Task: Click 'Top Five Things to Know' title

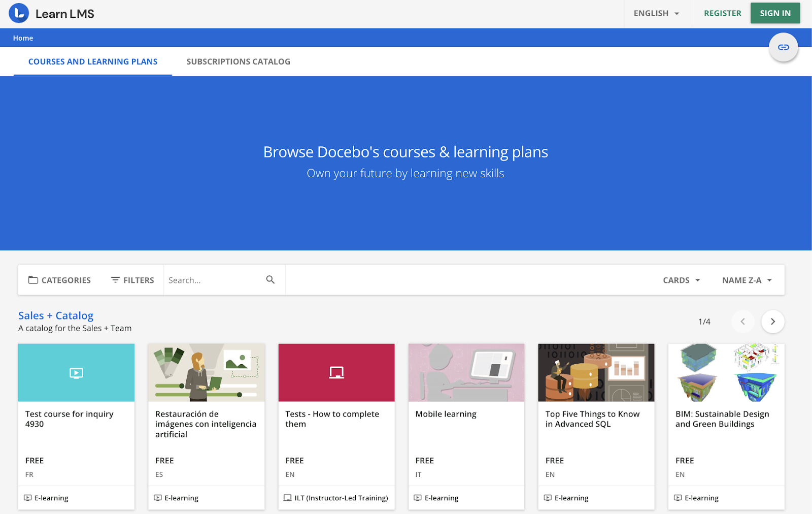Action: 592,419
